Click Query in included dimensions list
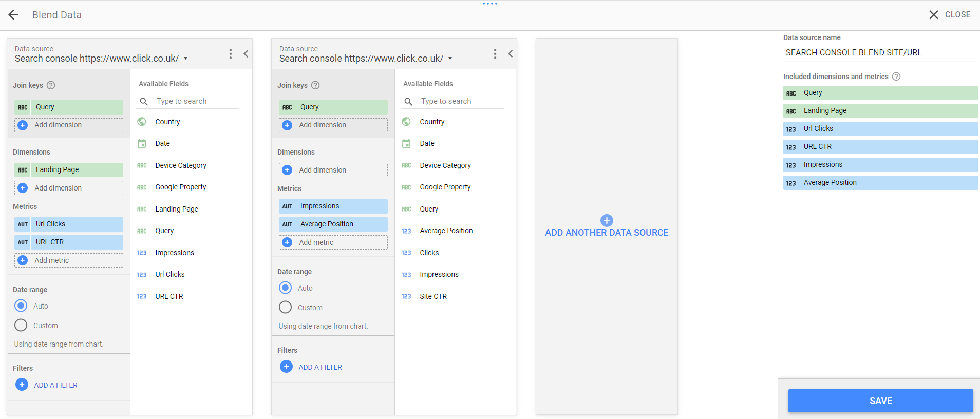 [x=880, y=93]
